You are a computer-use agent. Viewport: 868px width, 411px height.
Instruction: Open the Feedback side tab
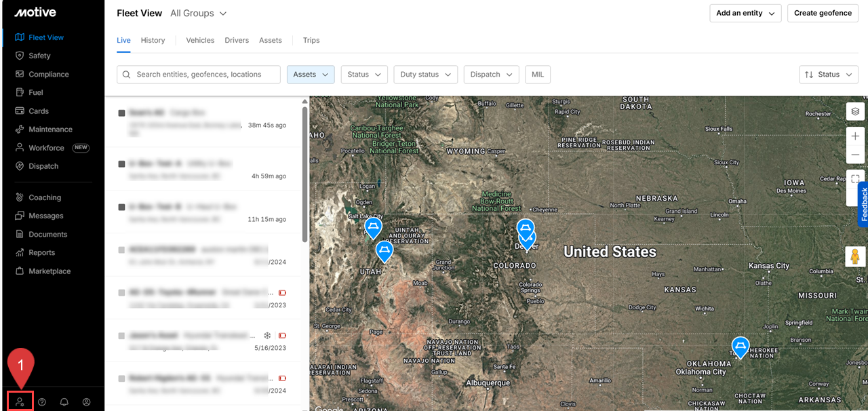(x=863, y=204)
